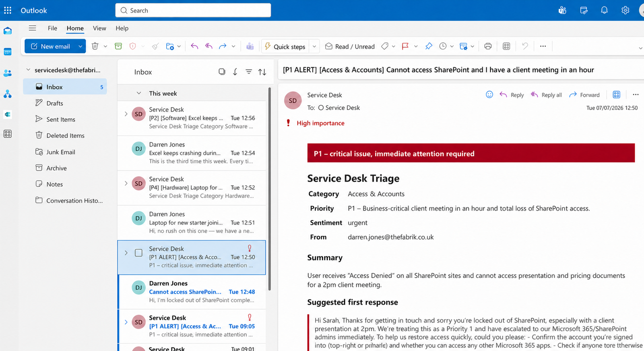Screen dimensions: 644x351
Task: Print the message with the printer icon
Action: (x=488, y=46)
